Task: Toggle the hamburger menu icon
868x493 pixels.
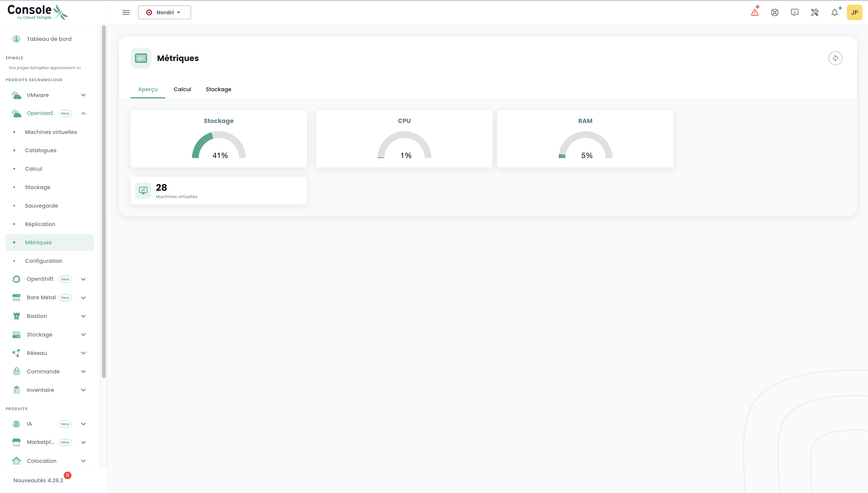Action: pyautogui.click(x=126, y=13)
